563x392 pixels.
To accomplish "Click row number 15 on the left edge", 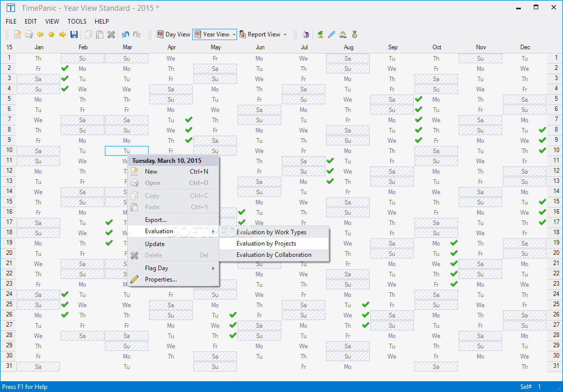I will click(9, 201).
